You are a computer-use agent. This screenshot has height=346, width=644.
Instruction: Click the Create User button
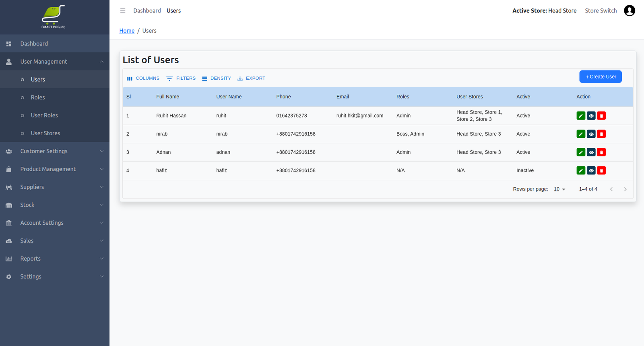601,77
